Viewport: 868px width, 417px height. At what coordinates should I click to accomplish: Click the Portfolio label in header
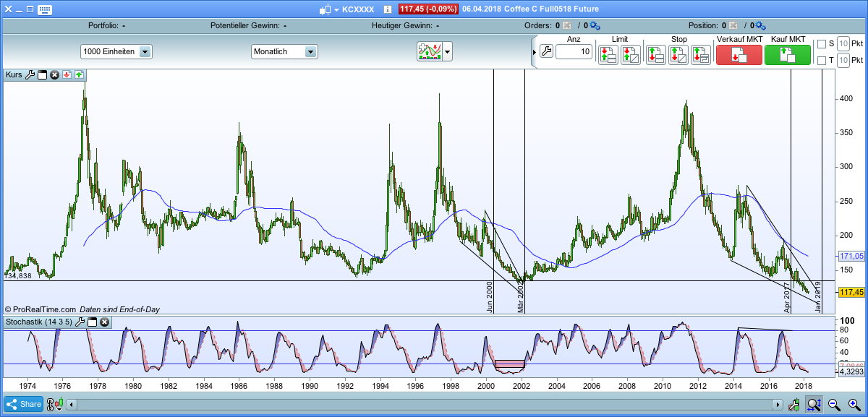tap(104, 25)
